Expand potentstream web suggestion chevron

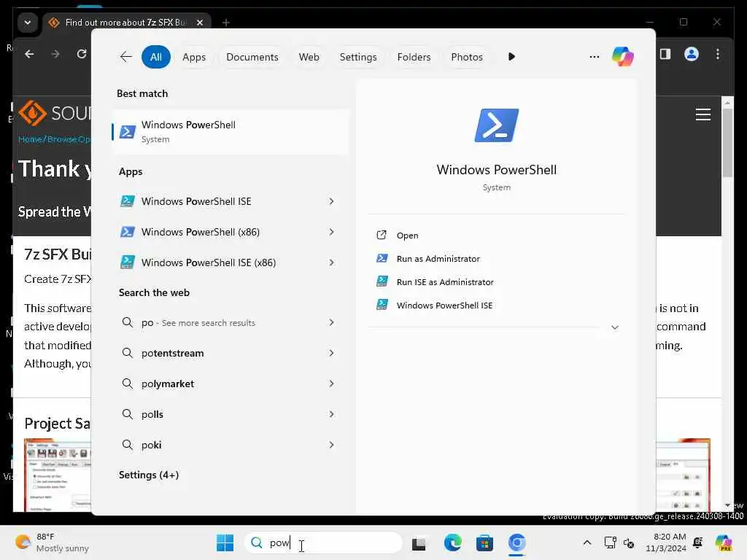pyautogui.click(x=332, y=353)
